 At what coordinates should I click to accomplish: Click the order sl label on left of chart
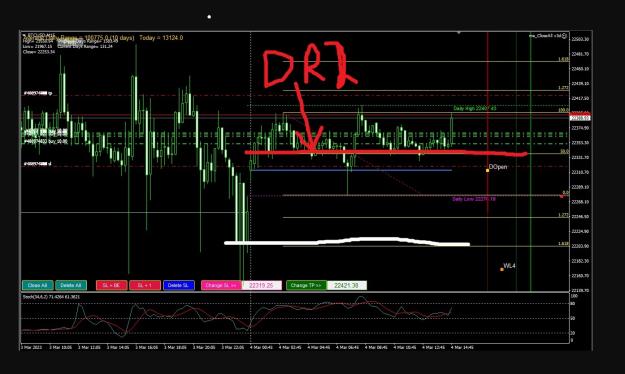[x=38, y=164]
